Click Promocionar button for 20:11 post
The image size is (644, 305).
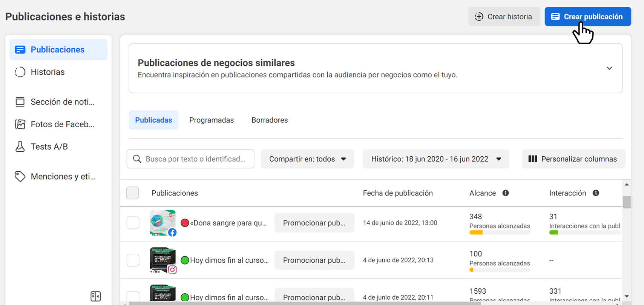[x=314, y=295]
